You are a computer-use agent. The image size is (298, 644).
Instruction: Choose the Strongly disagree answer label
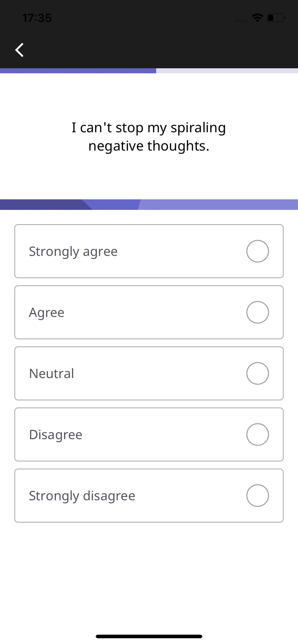82,496
